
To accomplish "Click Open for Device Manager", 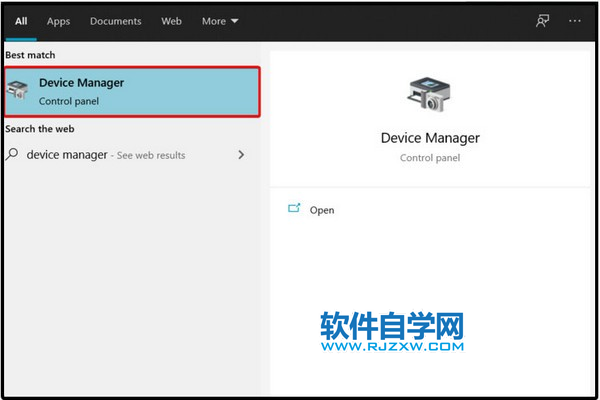I will click(321, 210).
